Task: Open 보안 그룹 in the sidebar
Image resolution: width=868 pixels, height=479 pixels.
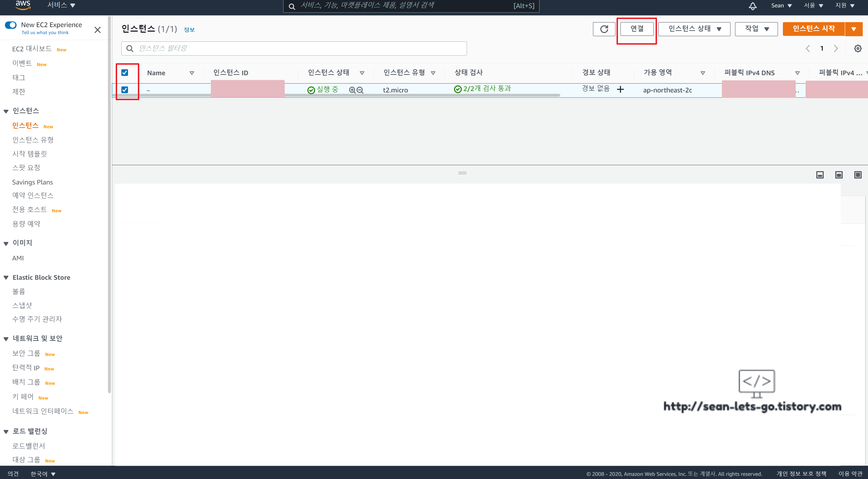Action: click(x=26, y=353)
